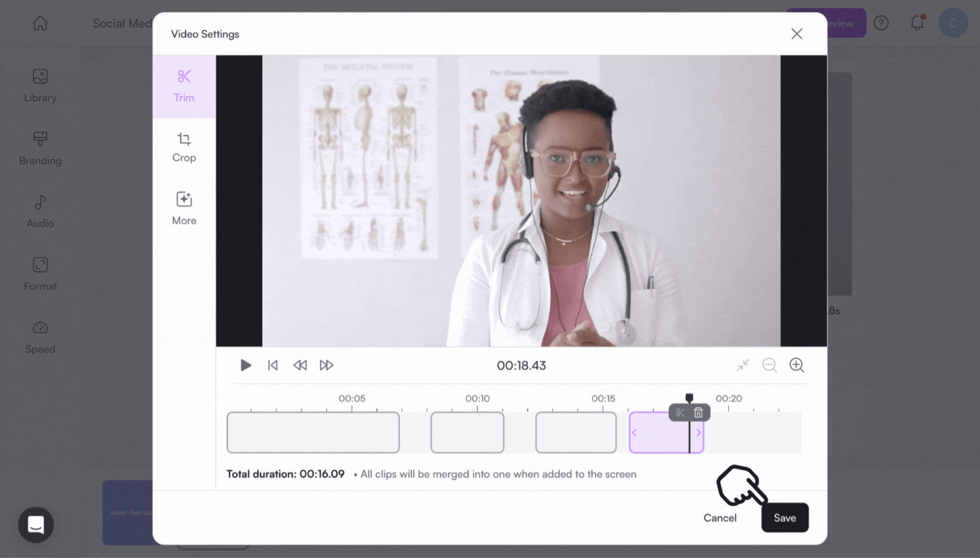This screenshot has height=558, width=980.
Task: Select the third timeline clip near 00:15
Action: pos(576,432)
